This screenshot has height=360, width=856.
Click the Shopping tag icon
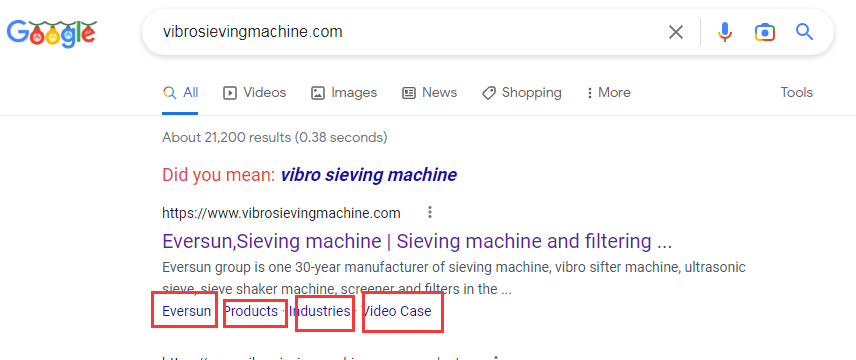(x=489, y=93)
